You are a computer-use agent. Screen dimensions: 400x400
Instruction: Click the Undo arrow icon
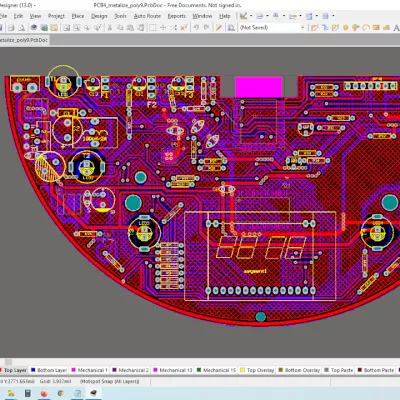coord(196,28)
